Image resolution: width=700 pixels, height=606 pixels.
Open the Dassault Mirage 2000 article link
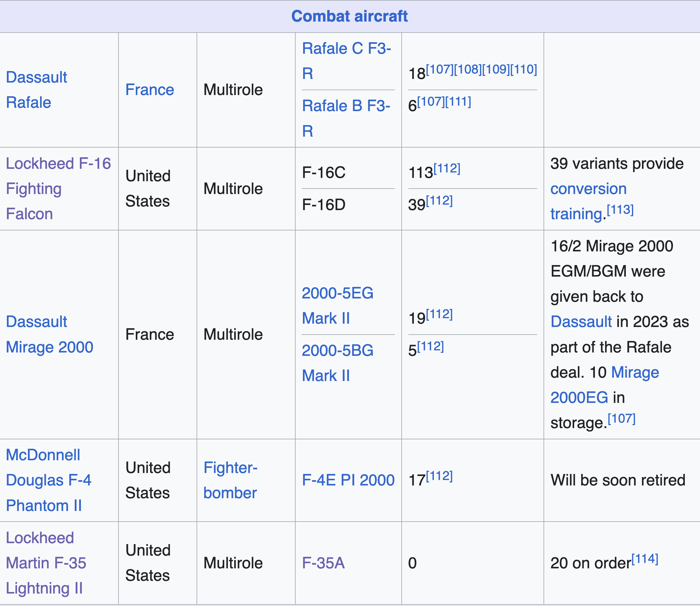point(50,335)
